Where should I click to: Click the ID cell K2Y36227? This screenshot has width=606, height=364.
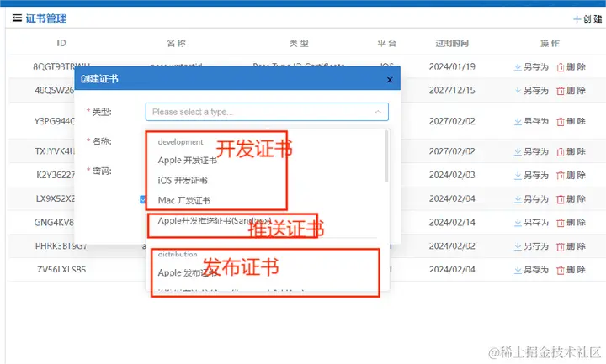tap(56, 175)
